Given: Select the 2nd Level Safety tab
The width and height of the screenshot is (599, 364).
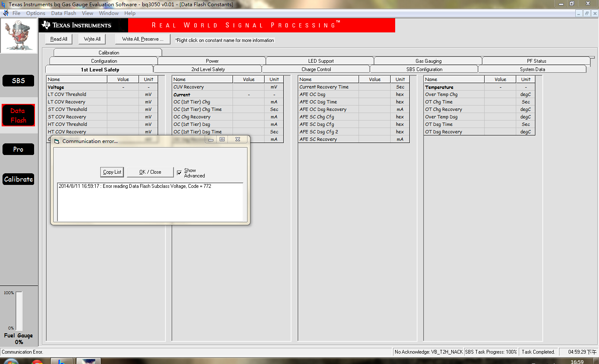Looking at the screenshot, I should click(208, 69).
